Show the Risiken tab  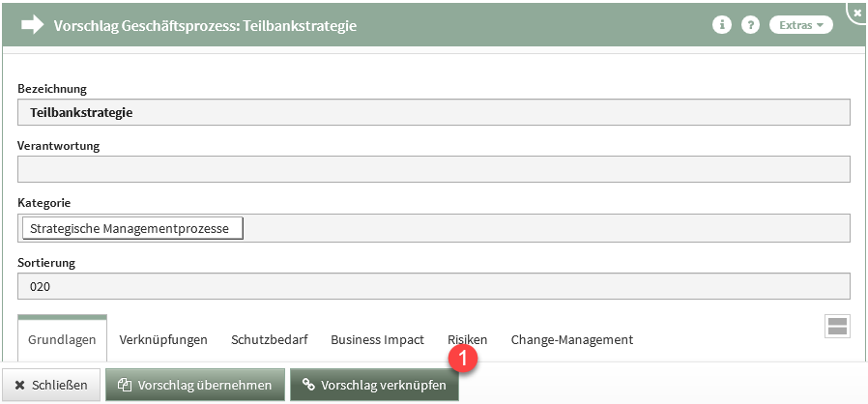click(x=467, y=340)
